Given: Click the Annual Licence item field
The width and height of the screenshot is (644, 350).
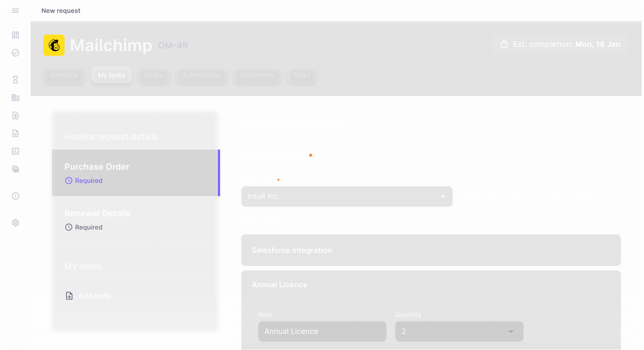Looking at the screenshot, I should [x=322, y=331].
